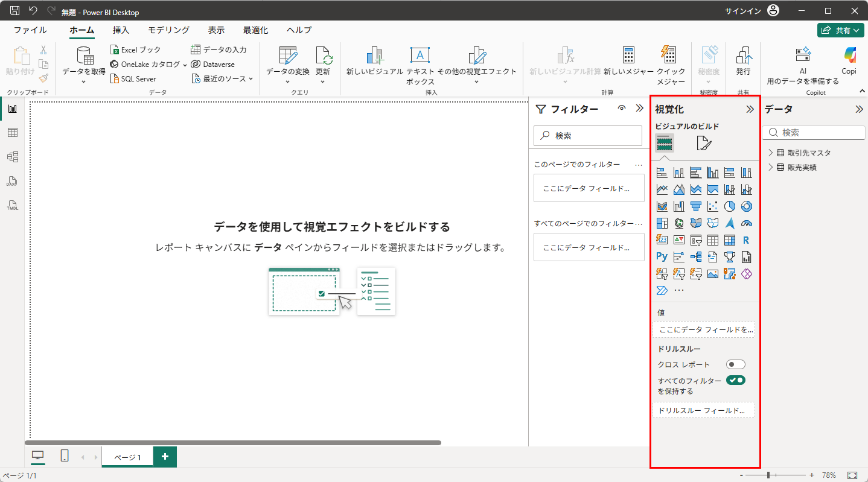The image size is (868, 482).
Task: Import data via Excel ブック
Action: point(136,50)
